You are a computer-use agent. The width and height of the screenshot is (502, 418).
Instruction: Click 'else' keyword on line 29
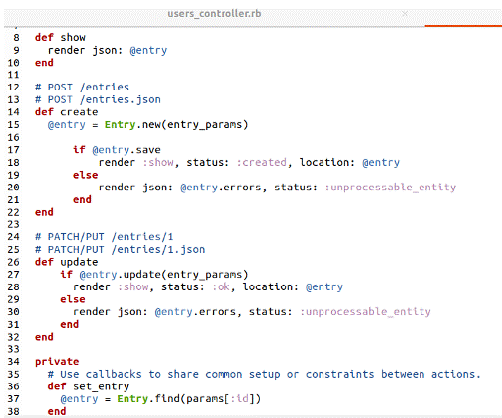(x=73, y=299)
